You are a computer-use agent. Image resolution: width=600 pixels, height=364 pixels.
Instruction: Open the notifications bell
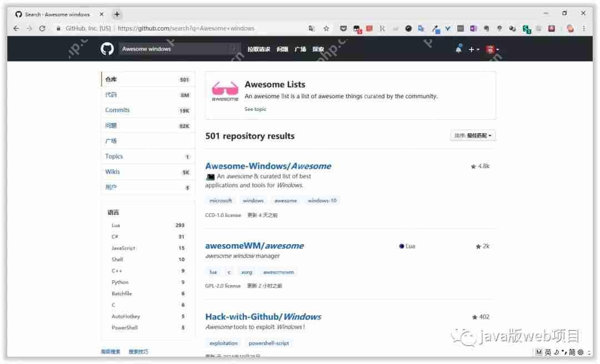tap(458, 49)
